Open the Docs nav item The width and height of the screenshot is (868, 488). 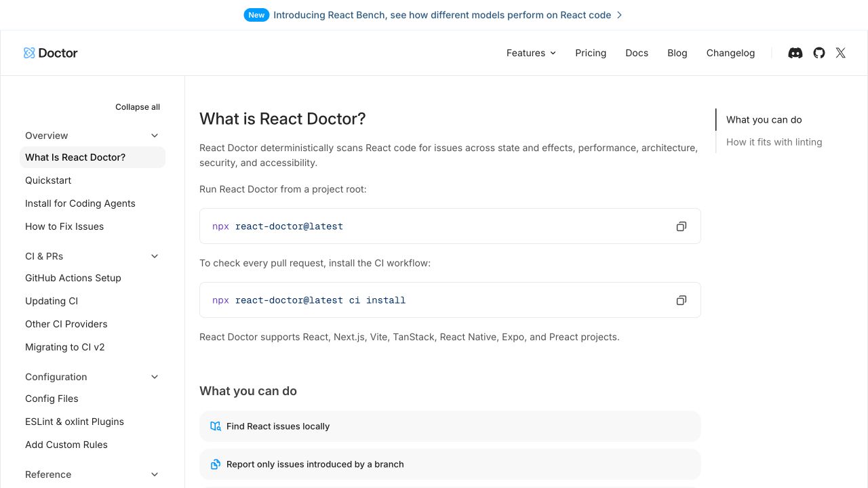(637, 53)
